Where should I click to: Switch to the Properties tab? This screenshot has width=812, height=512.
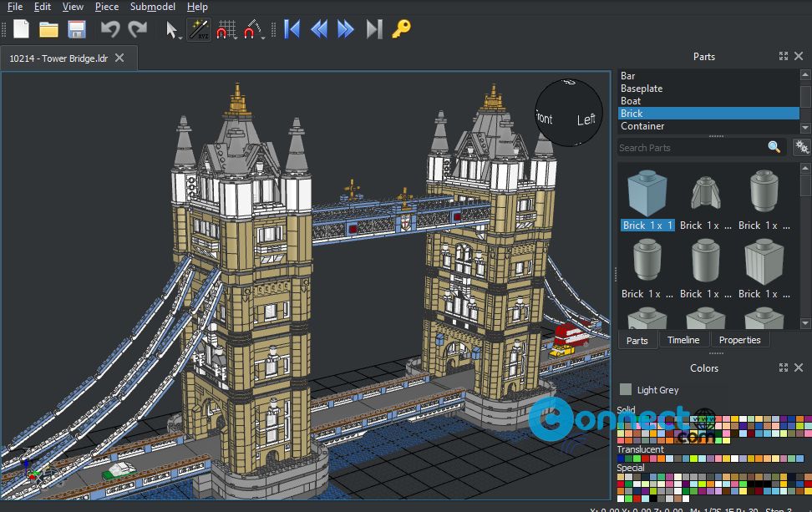(739, 340)
